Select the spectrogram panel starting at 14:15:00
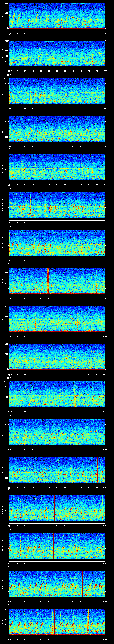 point(57,546)
